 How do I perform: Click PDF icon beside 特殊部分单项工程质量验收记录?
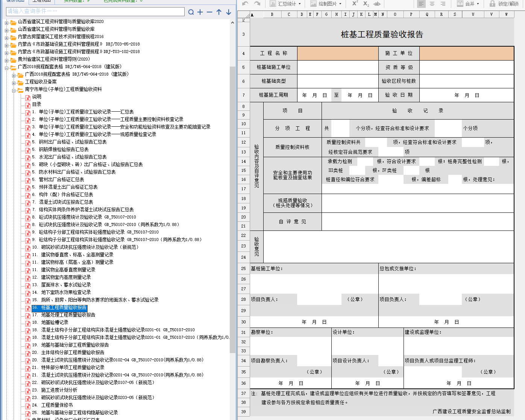click(x=28, y=368)
